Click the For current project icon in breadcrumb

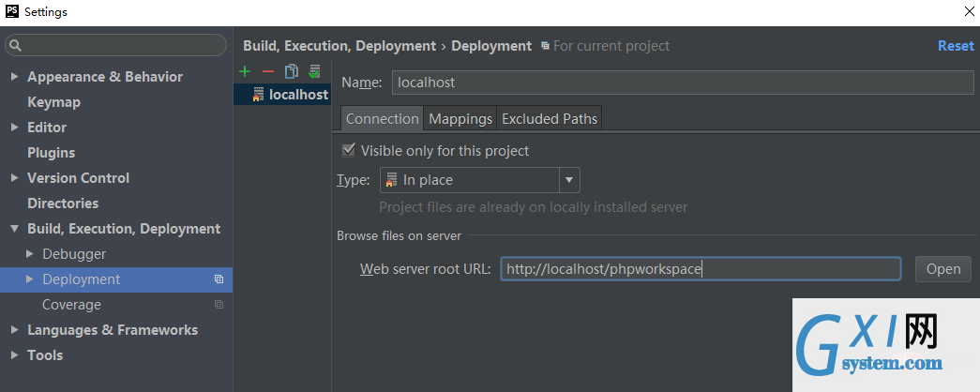pos(546,46)
